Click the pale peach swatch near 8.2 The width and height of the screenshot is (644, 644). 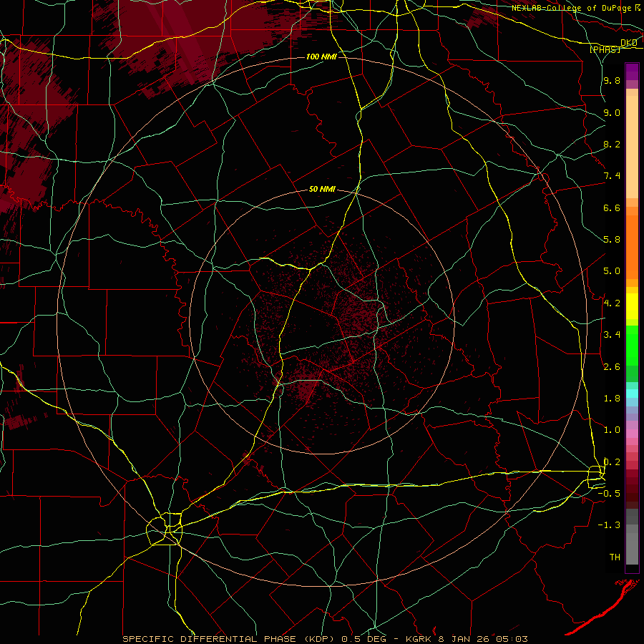(632, 147)
